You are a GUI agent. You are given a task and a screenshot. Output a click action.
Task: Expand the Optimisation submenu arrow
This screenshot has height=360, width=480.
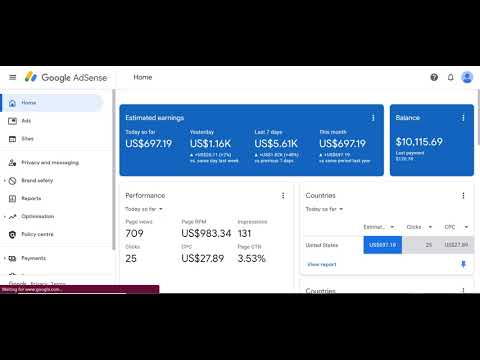click(x=5, y=217)
